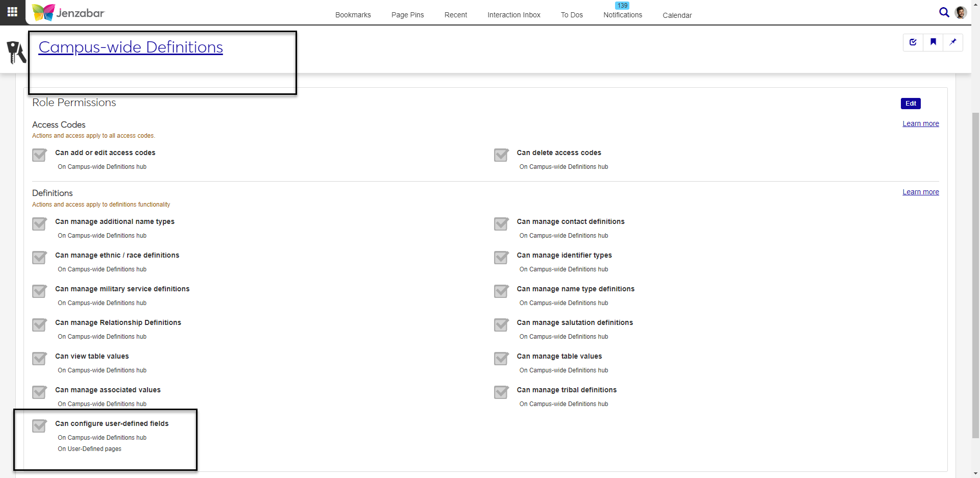Pin this page with the pushpin icon

coord(953,42)
